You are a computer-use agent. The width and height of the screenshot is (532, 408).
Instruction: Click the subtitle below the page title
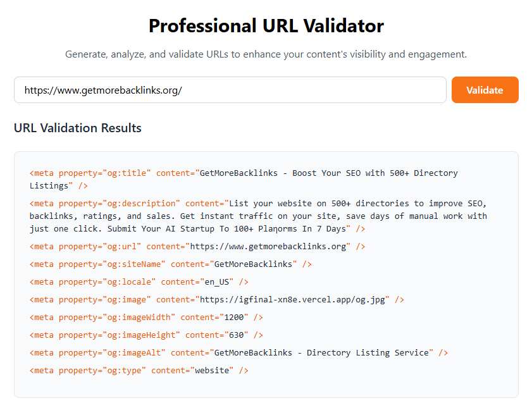[x=266, y=54]
